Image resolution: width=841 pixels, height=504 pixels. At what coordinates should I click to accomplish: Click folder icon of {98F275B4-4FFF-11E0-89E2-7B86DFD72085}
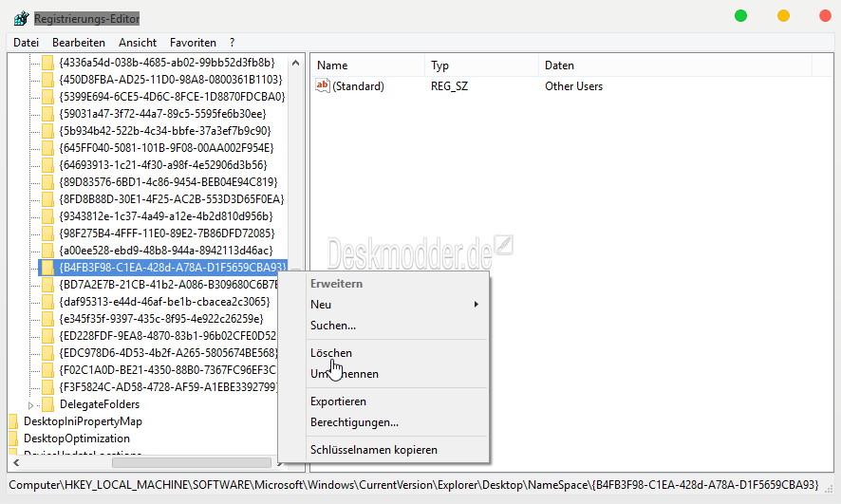point(47,233)
